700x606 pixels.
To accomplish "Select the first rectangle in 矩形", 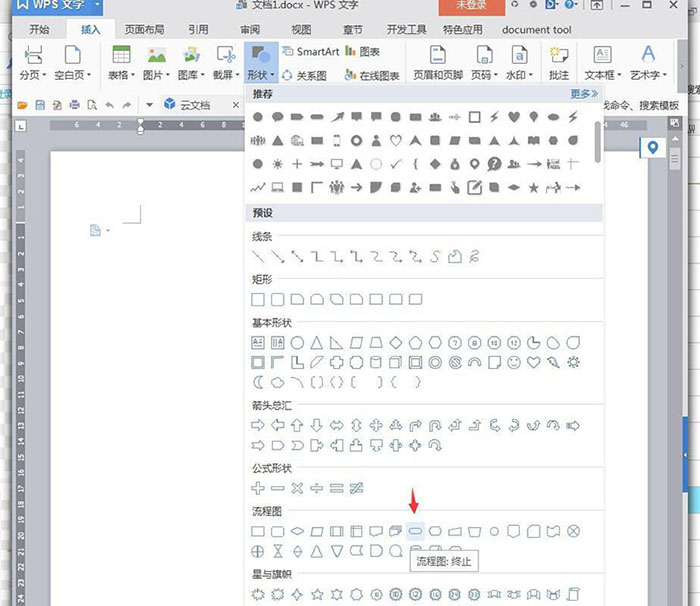I will coord(258,299).
